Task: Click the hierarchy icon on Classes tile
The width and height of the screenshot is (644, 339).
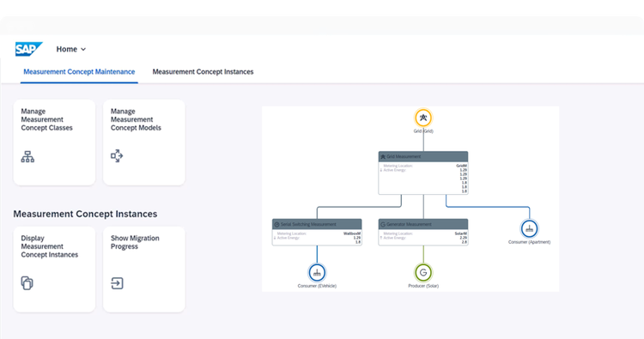Action: 27,156
